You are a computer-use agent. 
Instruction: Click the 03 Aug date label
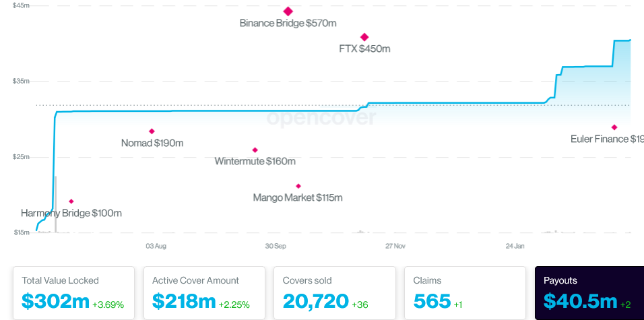point(156,246)
